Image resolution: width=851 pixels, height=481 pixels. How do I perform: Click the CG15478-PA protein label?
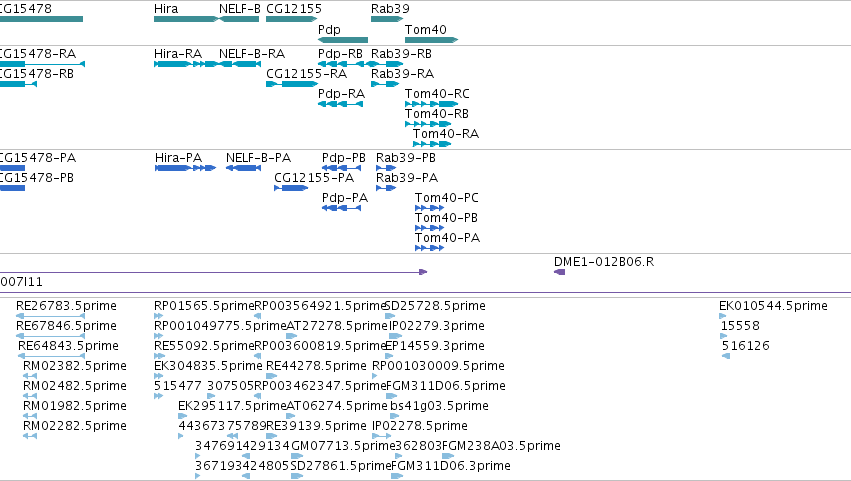(38, 158)
